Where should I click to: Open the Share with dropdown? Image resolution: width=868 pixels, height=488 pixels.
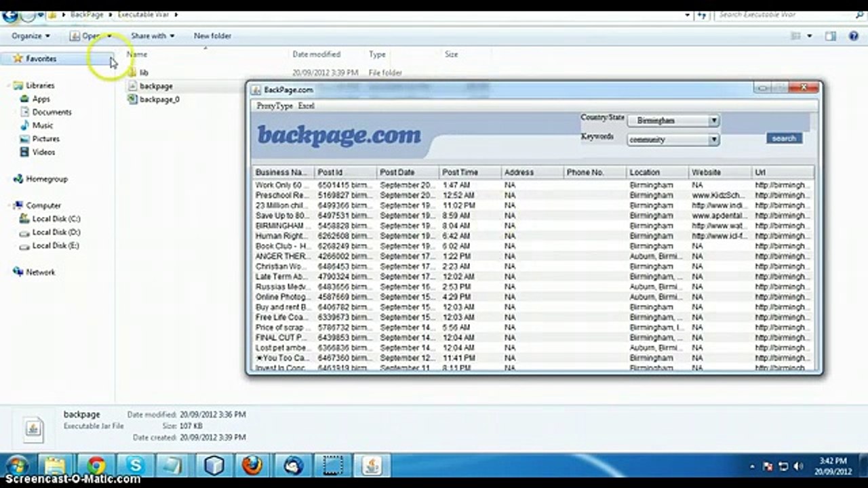pyautogui.click(x=153, y=36)
